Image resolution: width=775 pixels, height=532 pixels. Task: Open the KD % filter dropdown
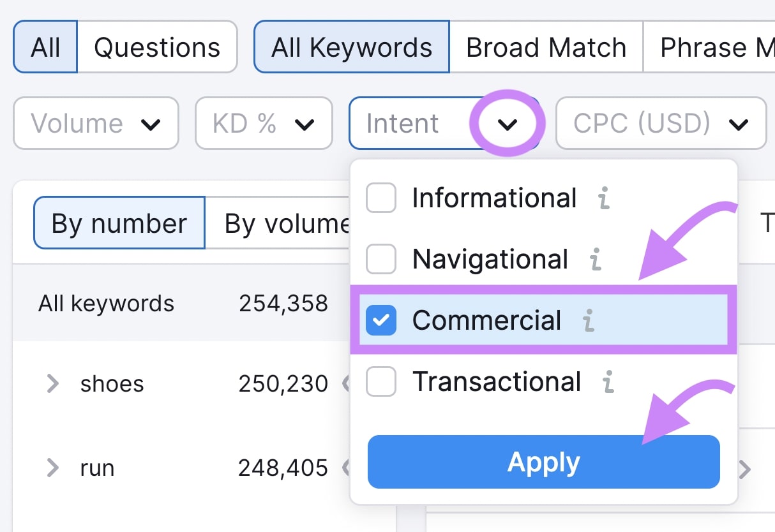[264, 123]
